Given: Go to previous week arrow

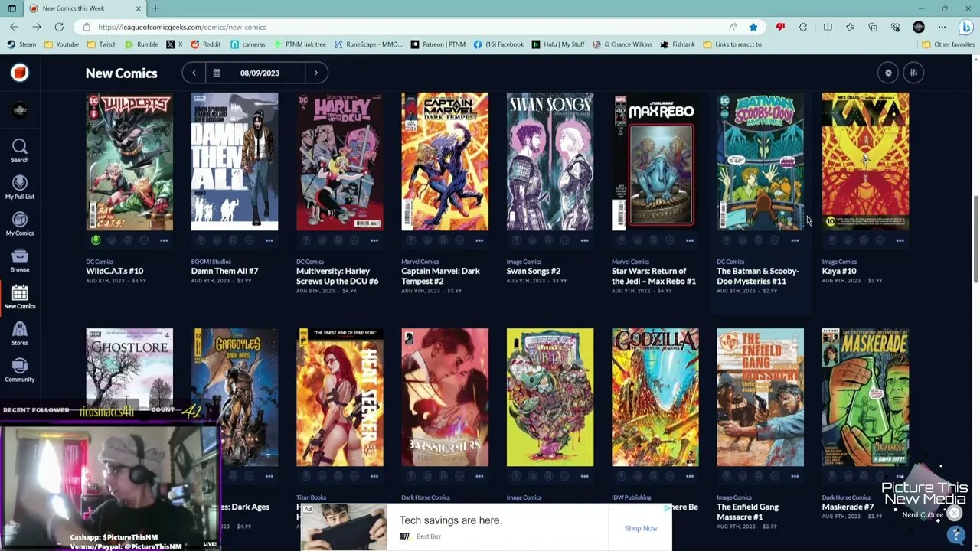Looking at the screenshot, I should tap(194, 73).
